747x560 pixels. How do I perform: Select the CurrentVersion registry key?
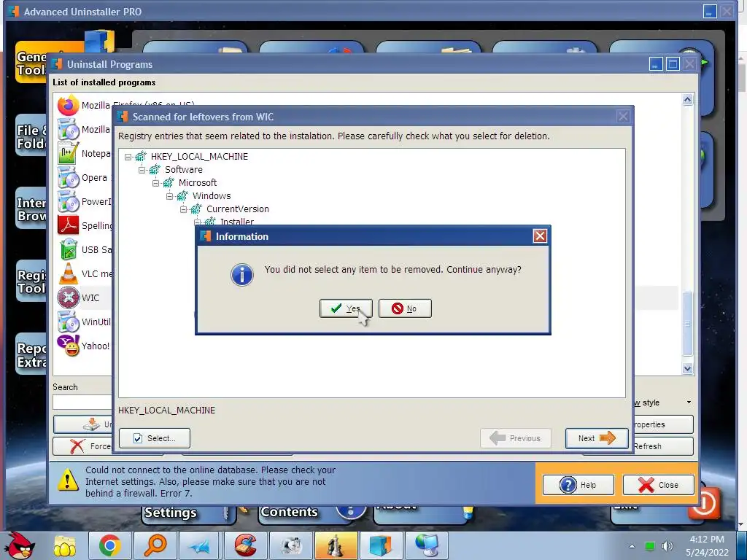(237, 209)
